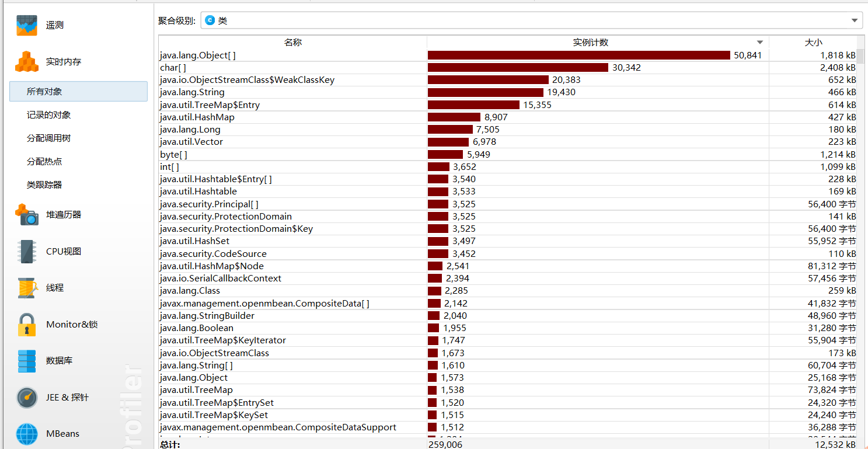This screenshot has width=868, height=449.
Task: Open the 实时内存 live memory cubes icon
Action: [27, 61]
